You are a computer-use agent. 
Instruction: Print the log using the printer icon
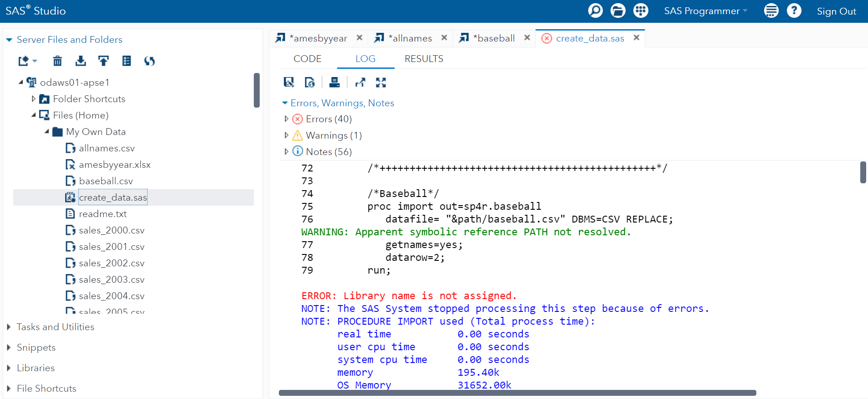click(334, 82)
